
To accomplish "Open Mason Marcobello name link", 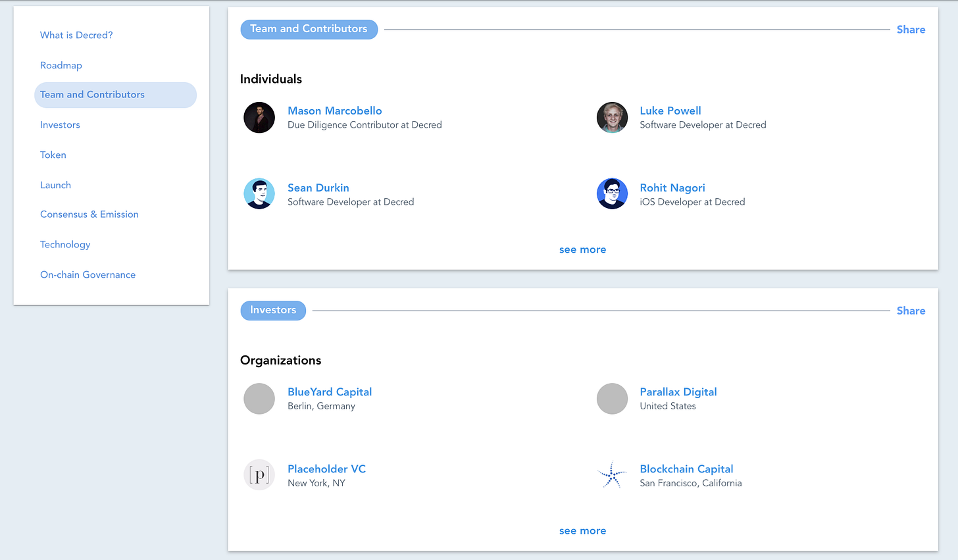I will [x=335, y=111].
